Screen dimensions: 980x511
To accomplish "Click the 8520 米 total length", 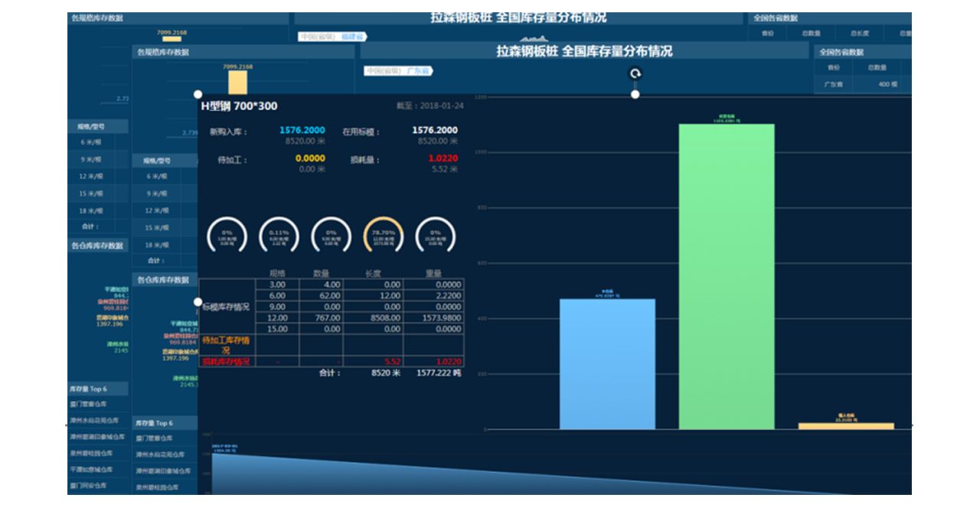I will (x=386, y=373).
